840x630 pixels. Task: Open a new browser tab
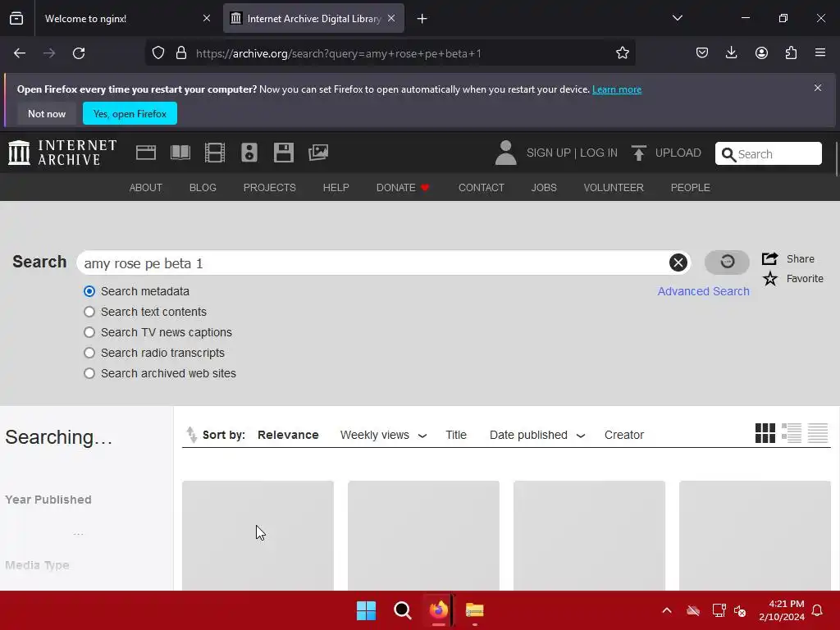click(x=422, y=19)
